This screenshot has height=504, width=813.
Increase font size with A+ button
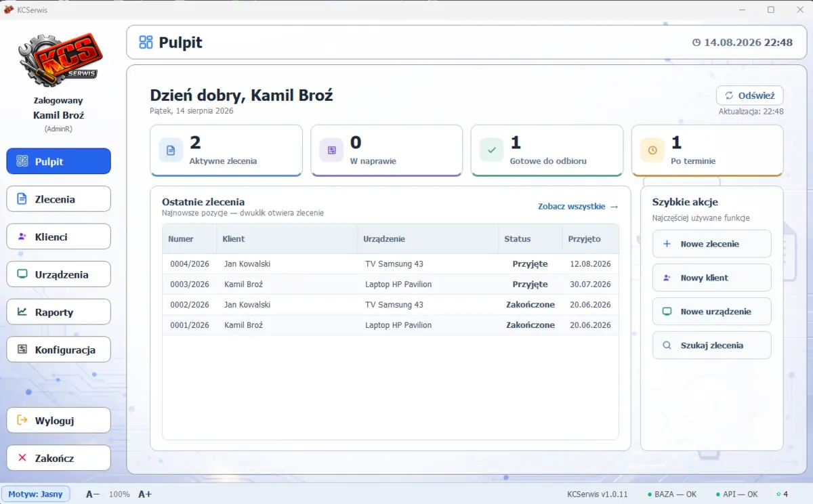[145, 494]
